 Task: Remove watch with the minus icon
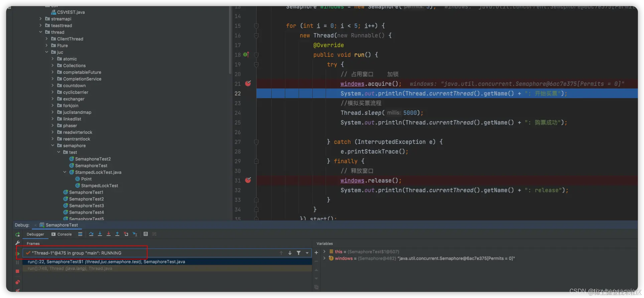click(316, 261)
